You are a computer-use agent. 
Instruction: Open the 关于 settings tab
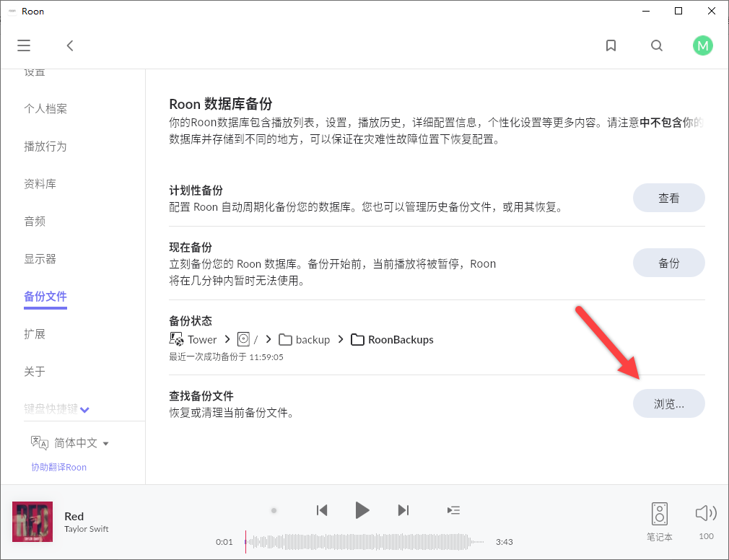[x=35, y=372]
